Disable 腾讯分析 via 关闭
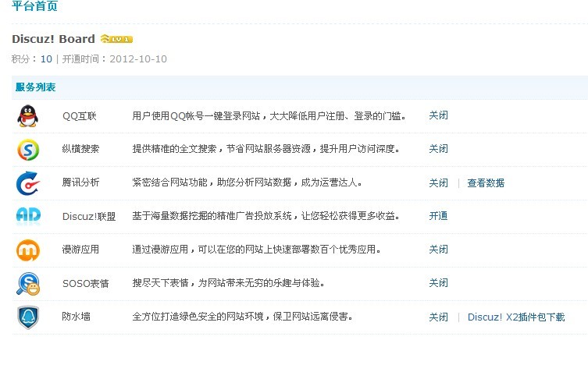Screen dimensions: 588x372 438,183
